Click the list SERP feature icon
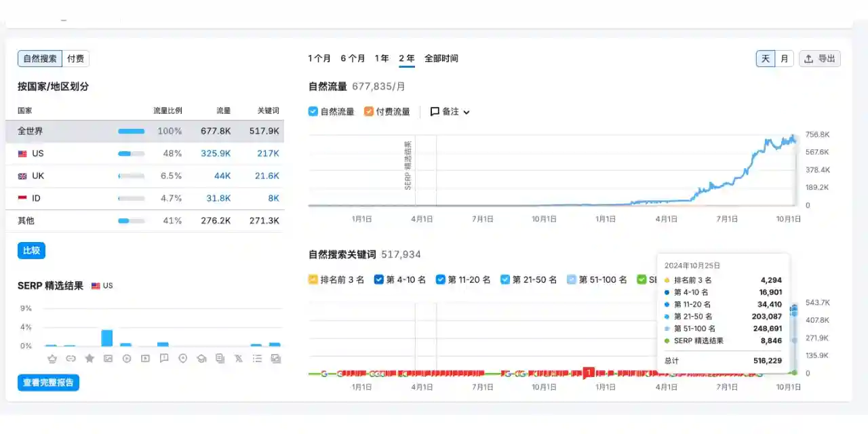Screen dimensions: 868x434 256,358
